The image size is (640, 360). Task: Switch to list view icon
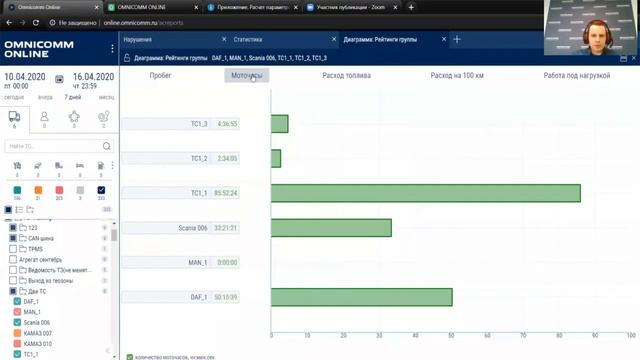point(19,210)
